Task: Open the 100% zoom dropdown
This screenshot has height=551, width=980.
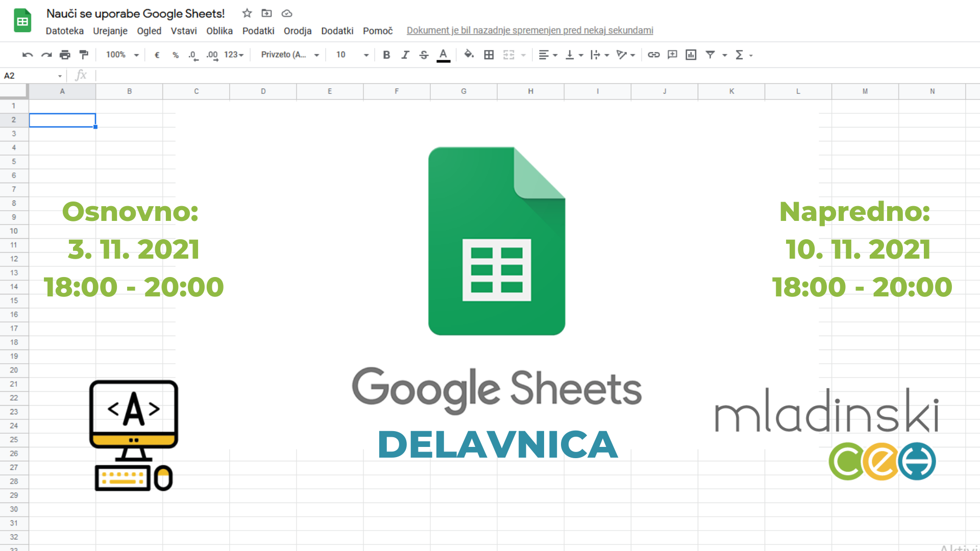Action: (122, 55)
